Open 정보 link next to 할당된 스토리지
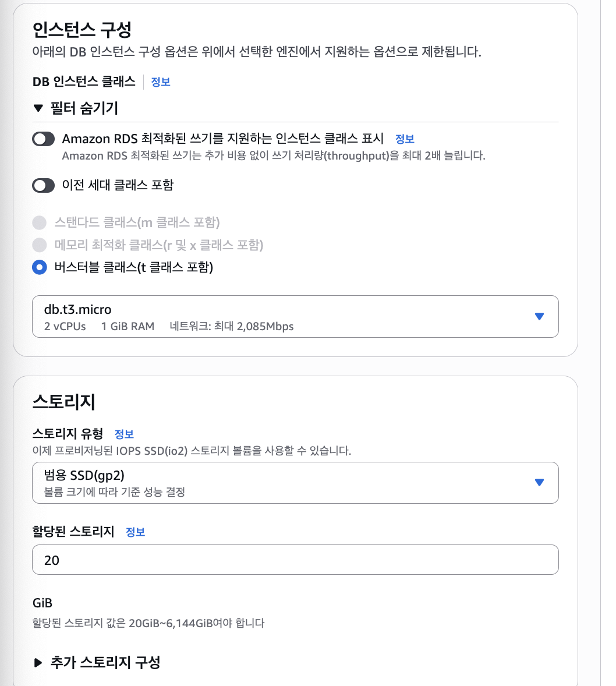 pos(135,532)
